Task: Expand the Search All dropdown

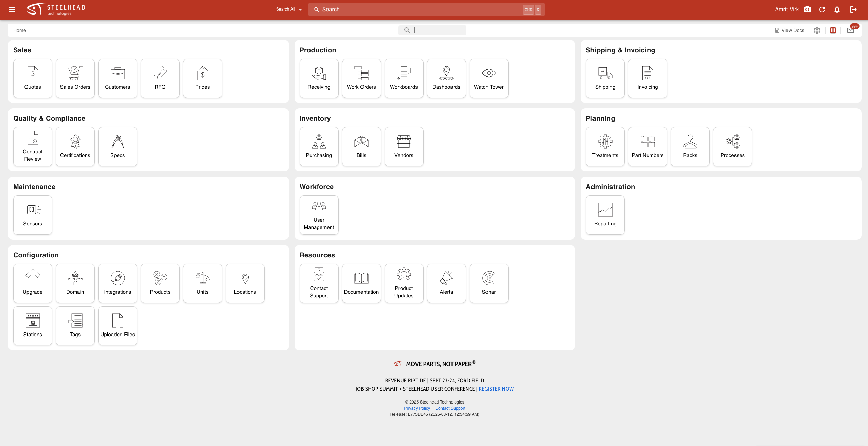Action: (289, 10)
